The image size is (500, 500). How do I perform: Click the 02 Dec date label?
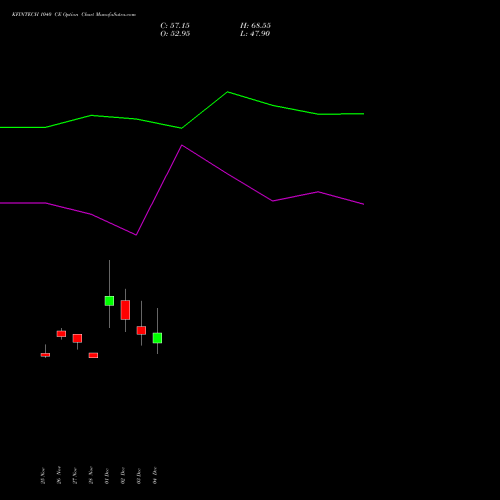coord(123,475)
